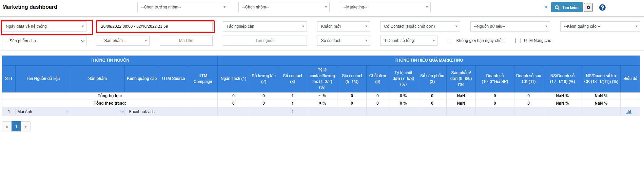Click the plus icon next to Mai Anh
The width and height of the screenshot is (644, 169).
tap(67, 112)
